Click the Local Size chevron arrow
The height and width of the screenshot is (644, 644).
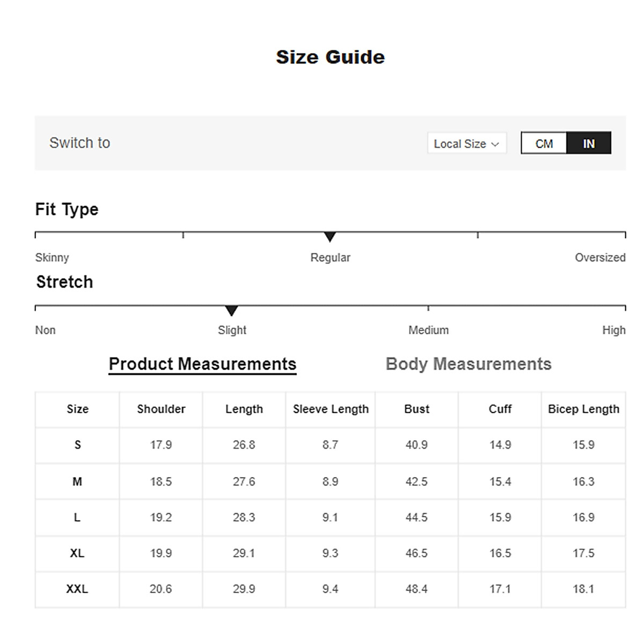tap(495, 144)
